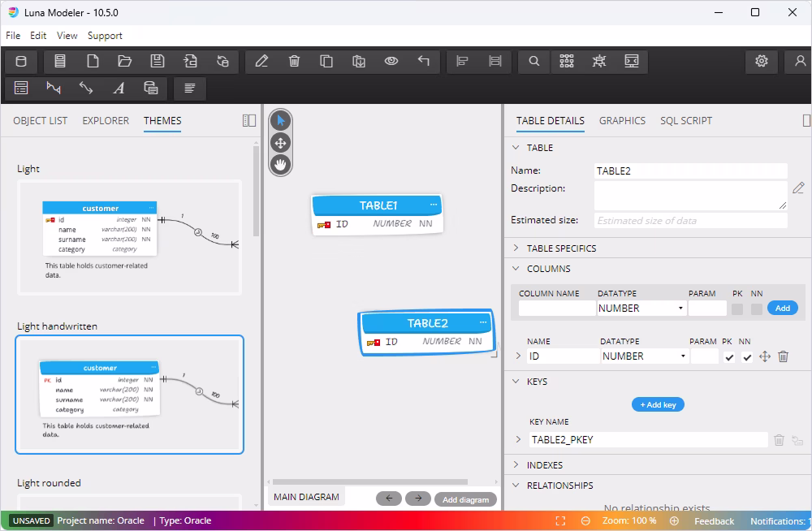Open a project from folder
The height and width of the screenshot is (531, 812).
tap(125, 61)
